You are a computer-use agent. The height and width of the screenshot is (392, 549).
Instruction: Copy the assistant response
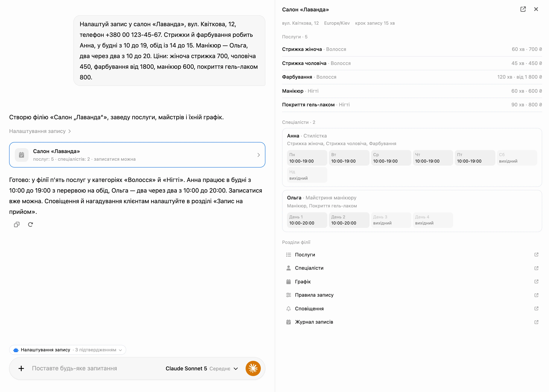coord(17,224)
